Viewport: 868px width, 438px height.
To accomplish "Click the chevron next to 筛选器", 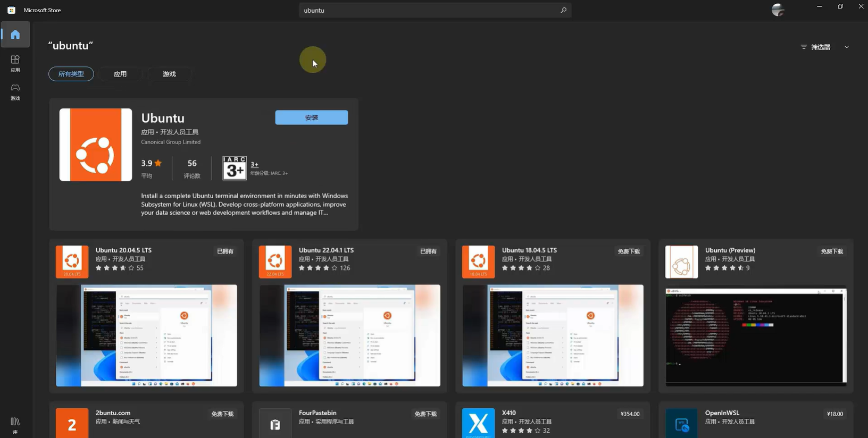I will [x=847, y=47].
